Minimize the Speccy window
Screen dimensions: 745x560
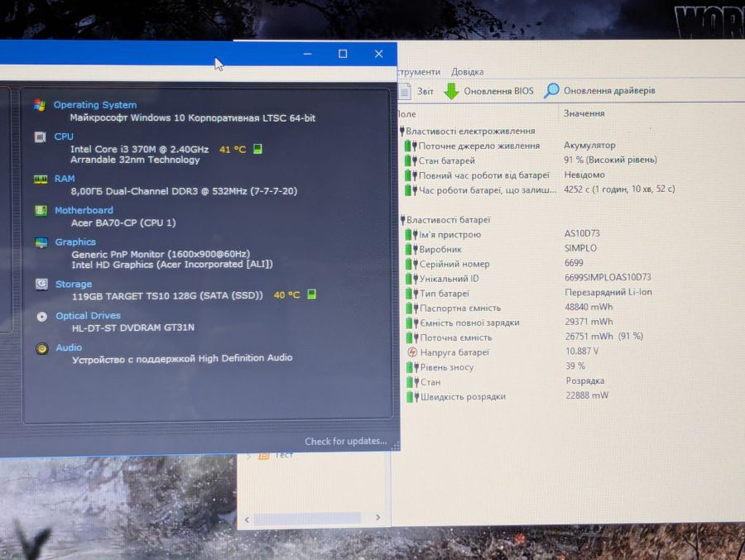click(307, 54)
